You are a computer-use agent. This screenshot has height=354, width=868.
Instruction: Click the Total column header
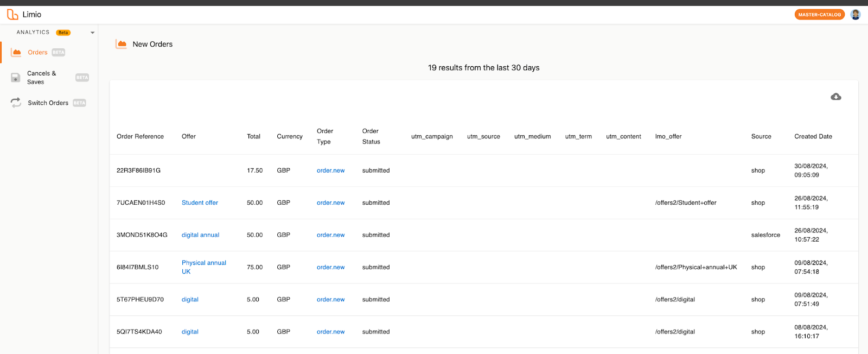(x=253, y=136)
